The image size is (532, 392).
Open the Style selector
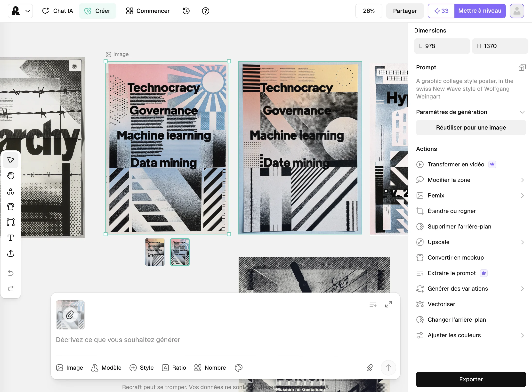tap(142, 368)
